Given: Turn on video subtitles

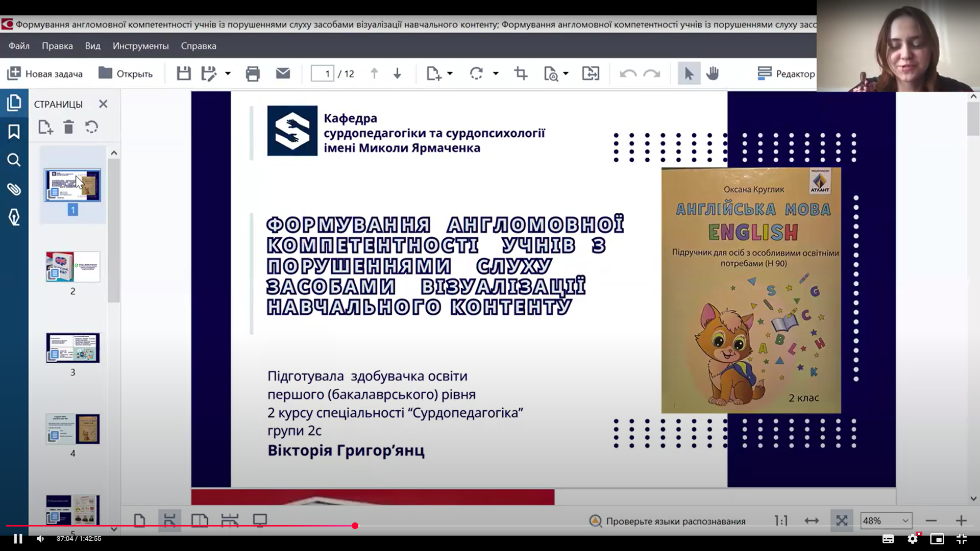Looking at the screenshot, I should 888,538.
